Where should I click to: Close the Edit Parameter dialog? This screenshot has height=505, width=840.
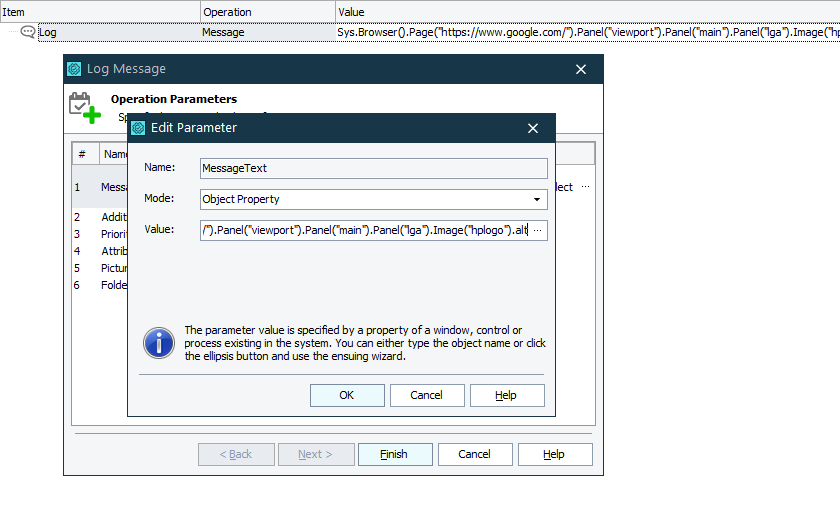533,128
